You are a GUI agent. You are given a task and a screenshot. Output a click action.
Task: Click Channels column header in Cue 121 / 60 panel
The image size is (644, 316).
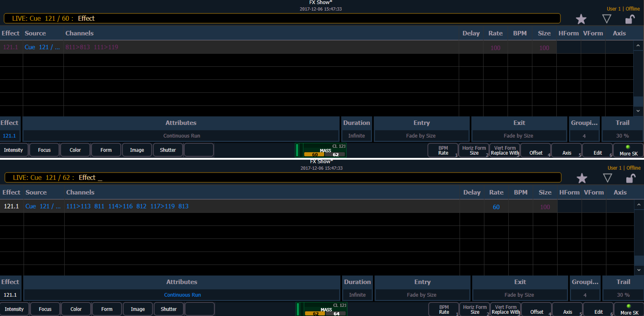click(x=261, y=33)
